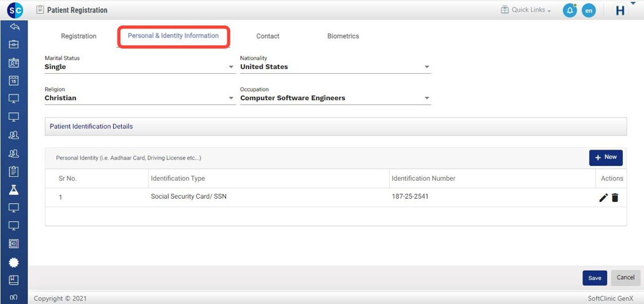Click the 'SoftClinic GenX' footer text
Image resolution: width=644 pixels, height=304 pixels.
click(x=610, y=299)
